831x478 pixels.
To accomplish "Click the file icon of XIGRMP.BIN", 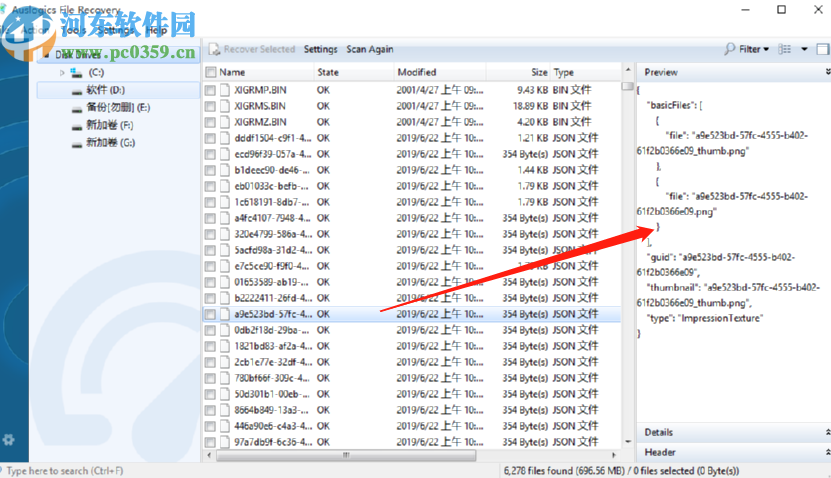I will [225, 90].
